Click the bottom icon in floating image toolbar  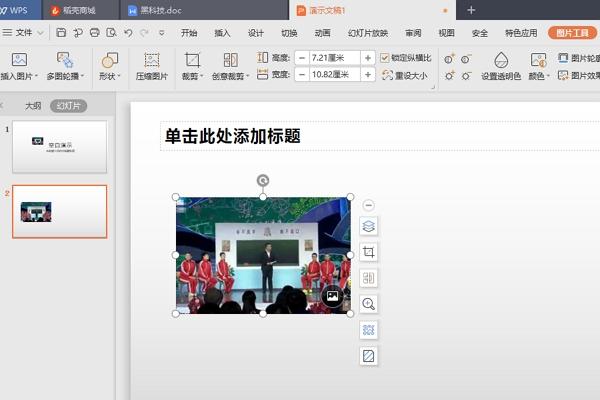pyautogui.click(x=369, y=356)
